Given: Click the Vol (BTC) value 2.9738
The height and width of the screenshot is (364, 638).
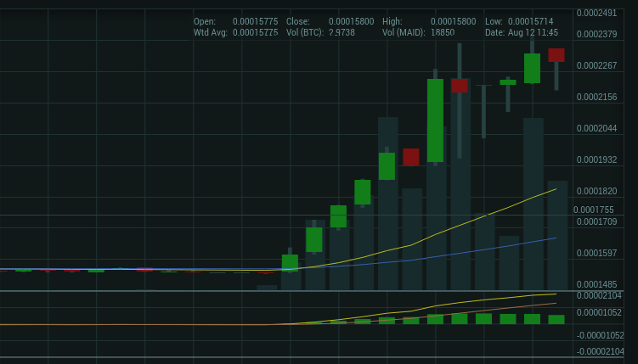Looking at the screenshot, I should click(342, 32).
